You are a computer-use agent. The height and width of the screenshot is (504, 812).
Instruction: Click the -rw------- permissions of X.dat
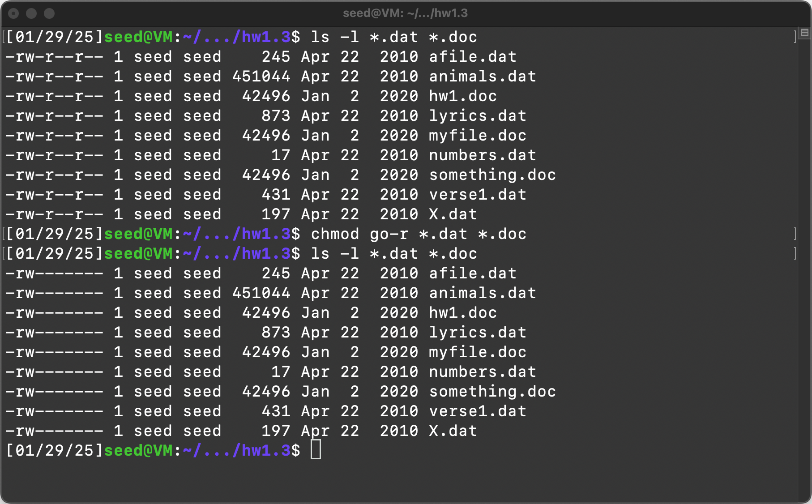click(55, 431)
